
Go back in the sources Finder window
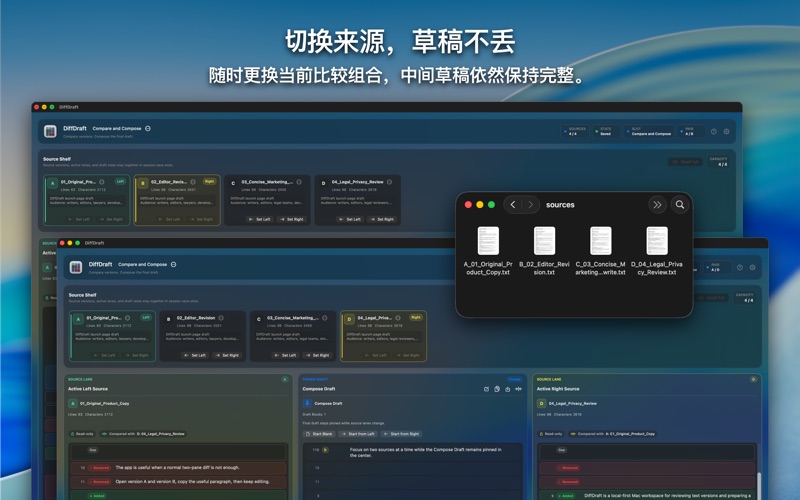pos(513,205)
